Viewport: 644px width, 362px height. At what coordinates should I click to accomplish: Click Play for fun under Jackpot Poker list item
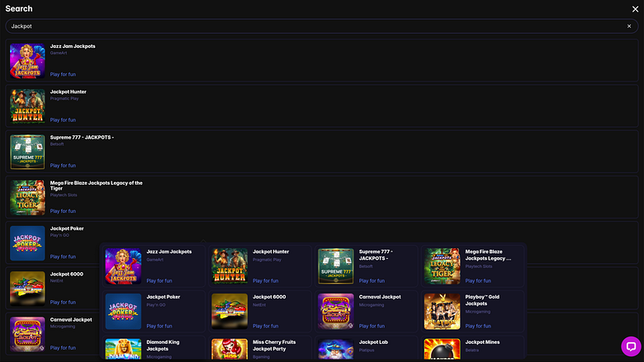[63, 256]
